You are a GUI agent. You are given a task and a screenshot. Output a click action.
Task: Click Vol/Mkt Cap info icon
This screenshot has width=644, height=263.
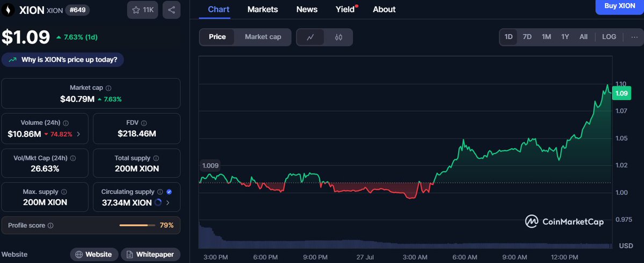click(x=73, y=158)
